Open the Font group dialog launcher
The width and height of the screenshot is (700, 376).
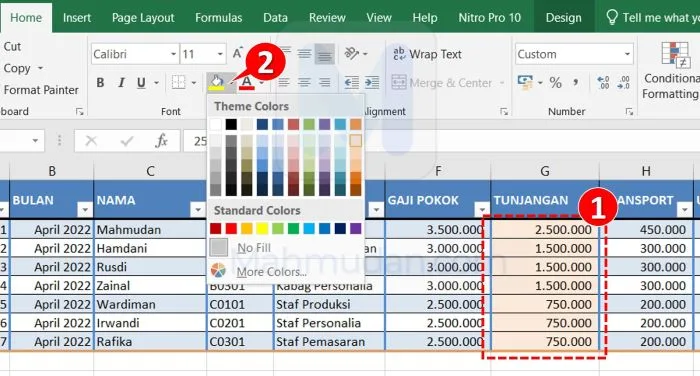79,112
